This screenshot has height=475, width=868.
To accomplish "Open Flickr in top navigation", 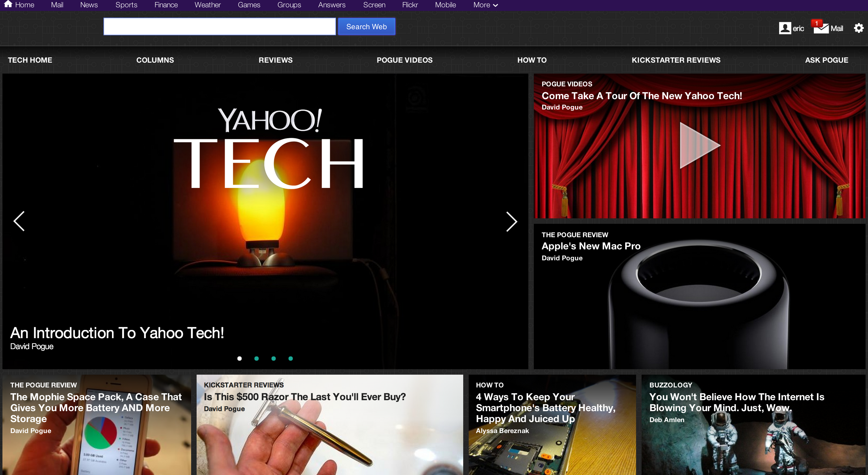I will 410,5.
